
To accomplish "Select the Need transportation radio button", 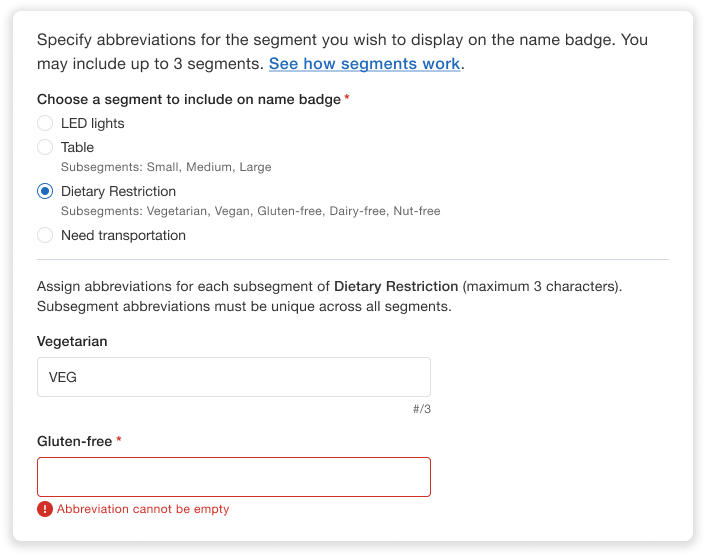I will pos(45,235).
